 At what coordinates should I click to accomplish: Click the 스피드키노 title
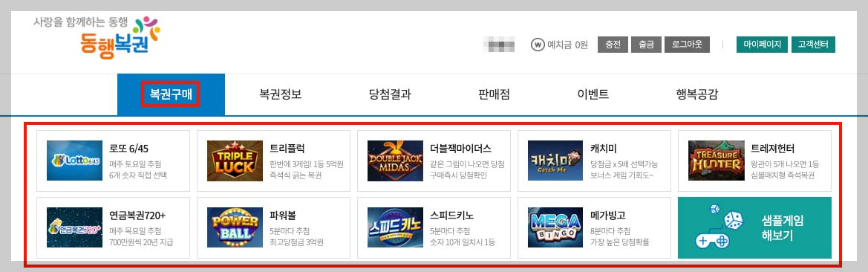[451, 215]
